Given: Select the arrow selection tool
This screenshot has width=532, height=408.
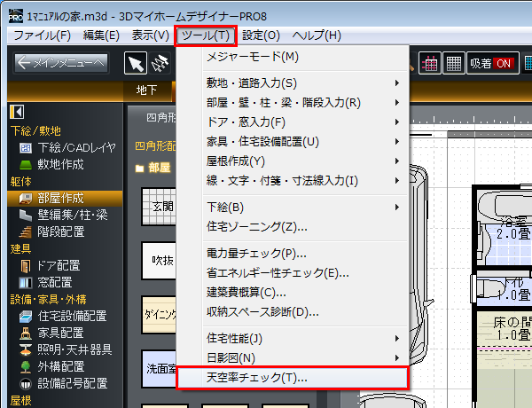Looking at the screenshot, I should coord(136,63).
